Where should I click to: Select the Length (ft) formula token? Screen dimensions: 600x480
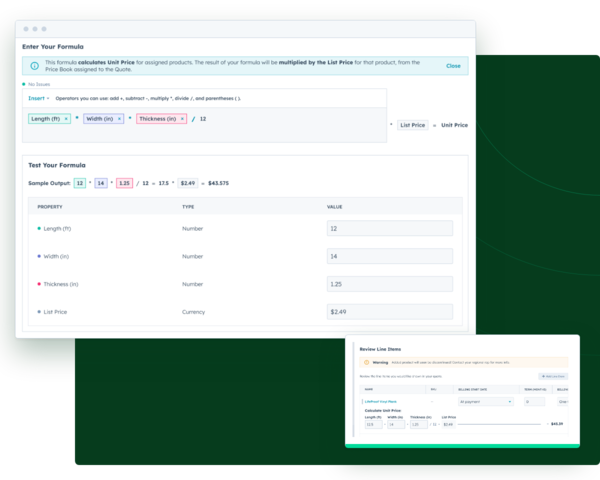pos(49,119)
